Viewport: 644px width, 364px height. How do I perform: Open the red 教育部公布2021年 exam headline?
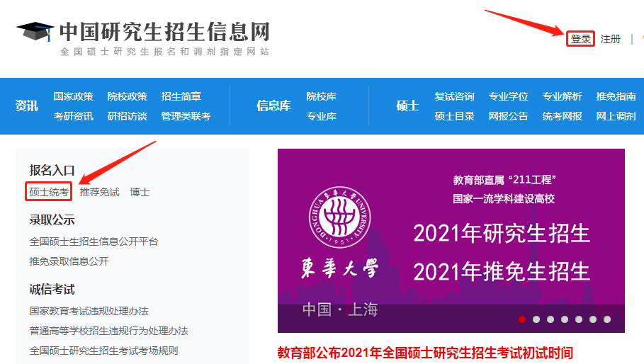point(425,353)
